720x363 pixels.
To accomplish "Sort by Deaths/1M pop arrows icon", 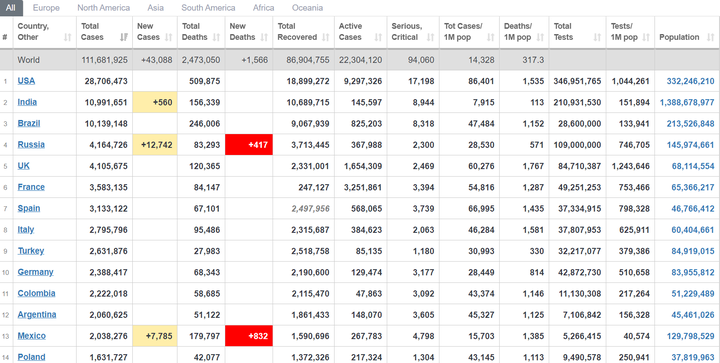I will (540, 37).
